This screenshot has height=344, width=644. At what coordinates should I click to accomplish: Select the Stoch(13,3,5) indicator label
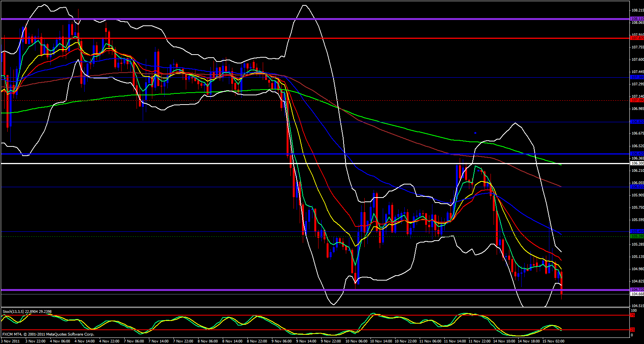27,312
